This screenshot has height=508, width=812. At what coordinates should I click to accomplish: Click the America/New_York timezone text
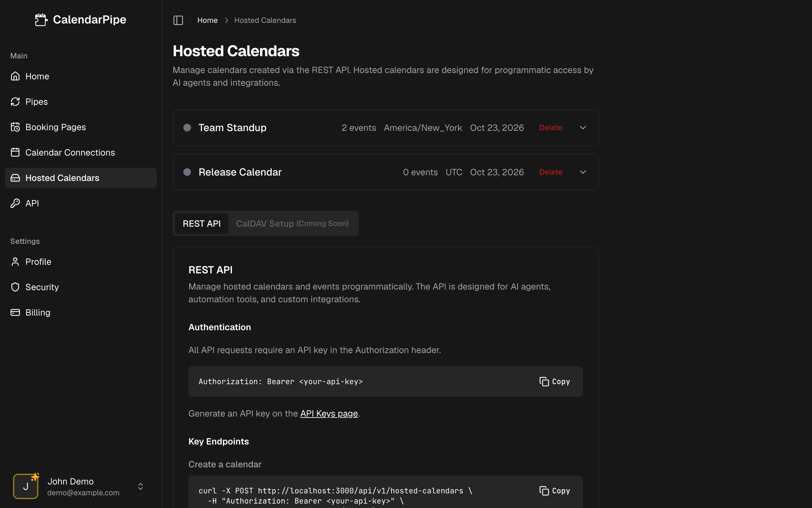(423, 128)
